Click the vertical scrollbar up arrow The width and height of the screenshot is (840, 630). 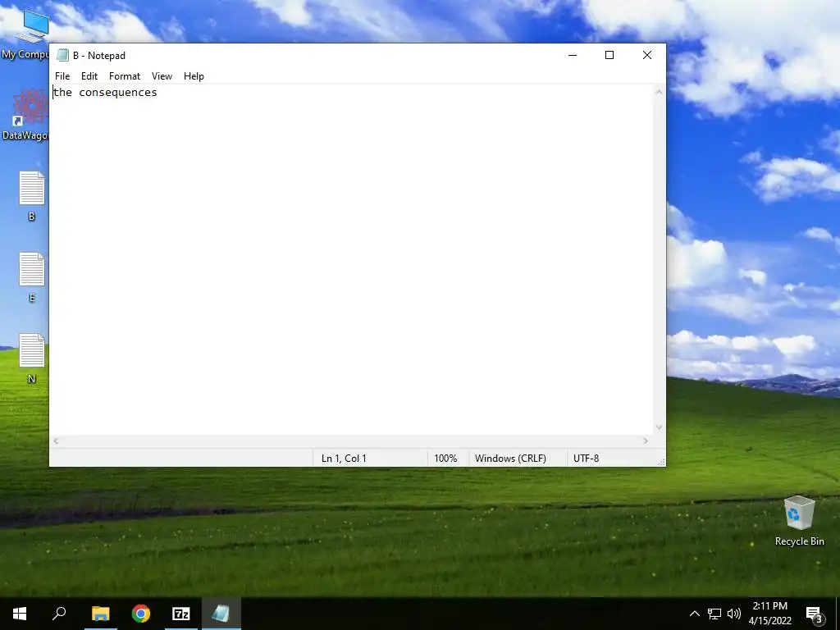tap(659, 92)
